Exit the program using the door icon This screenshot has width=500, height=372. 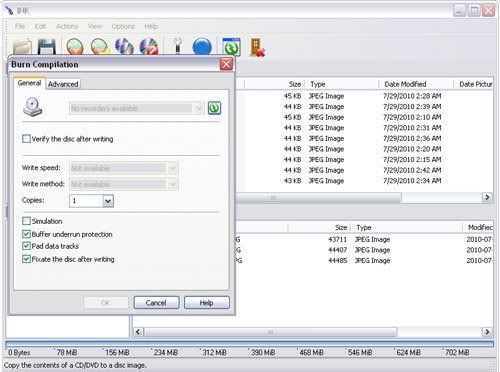(257, 47)
